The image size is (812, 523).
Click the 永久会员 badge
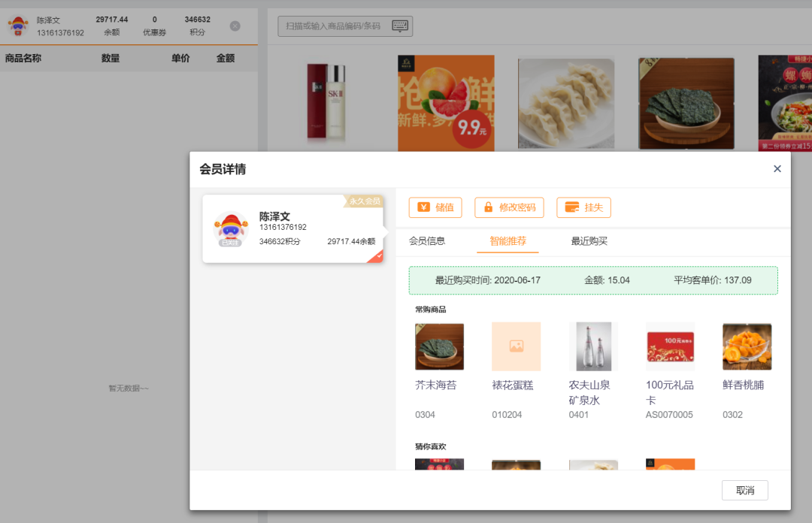[x=364, y=201]
